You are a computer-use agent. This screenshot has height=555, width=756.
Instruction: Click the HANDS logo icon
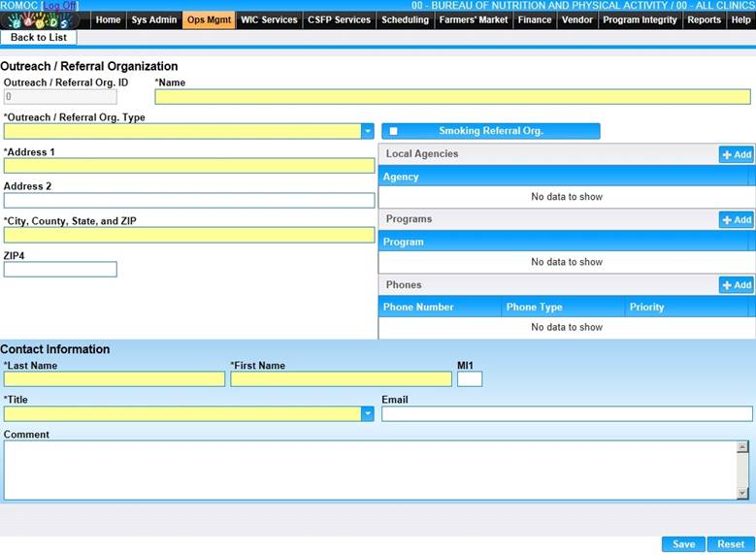[x=45, y=20]
